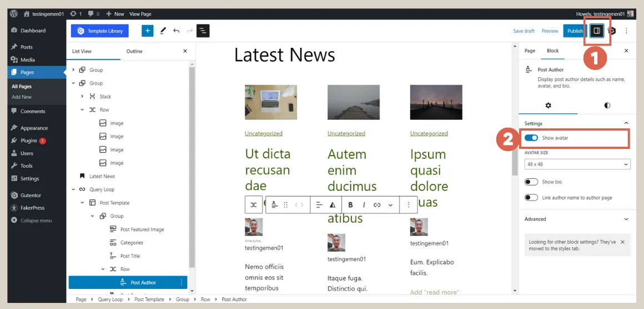The width and height of the screenshot is (644, 309).
Task: Open block options three-dot menu in toolbar
Action: click(409, 205)
